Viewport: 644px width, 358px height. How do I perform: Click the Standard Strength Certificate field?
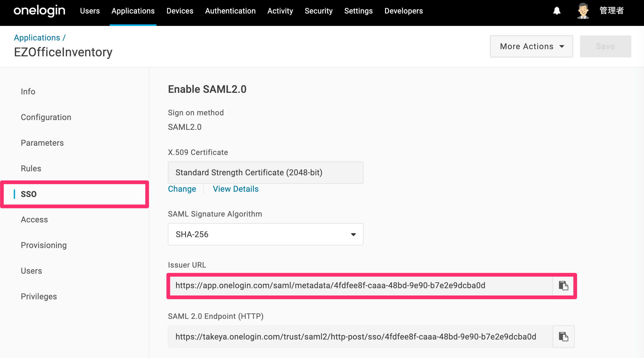click(x=265, y=173)
